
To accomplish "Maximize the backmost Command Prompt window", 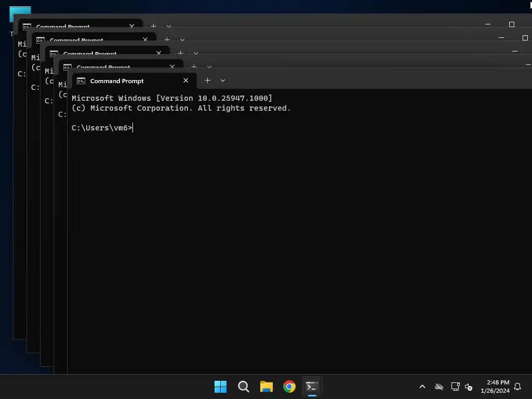I will tap(512, 24).
